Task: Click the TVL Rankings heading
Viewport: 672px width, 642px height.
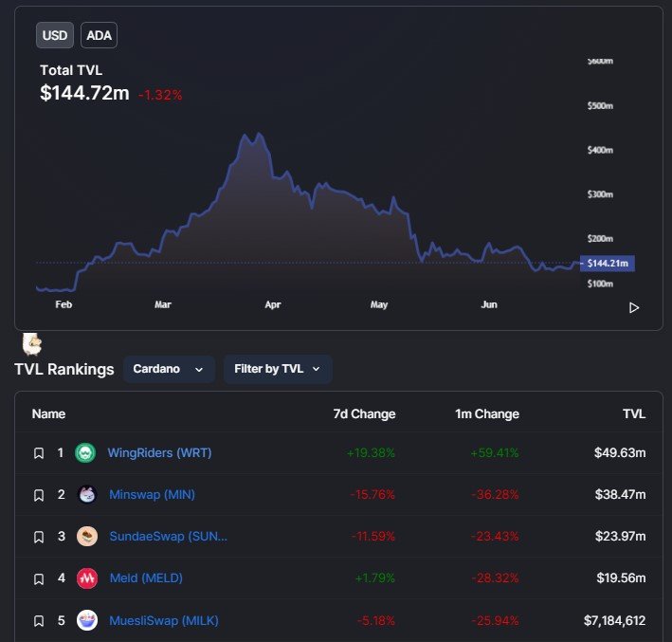Action: [x=64, y=369]
